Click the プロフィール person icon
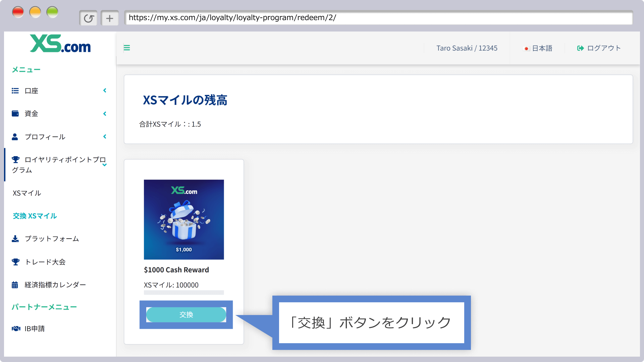644x362 pixels. point(15,137)
